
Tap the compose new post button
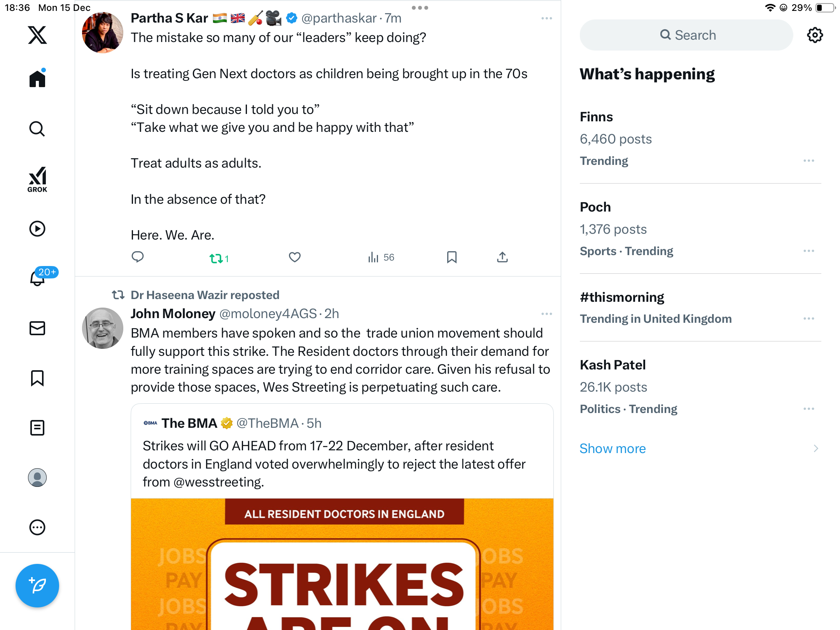tap(37, 585)
